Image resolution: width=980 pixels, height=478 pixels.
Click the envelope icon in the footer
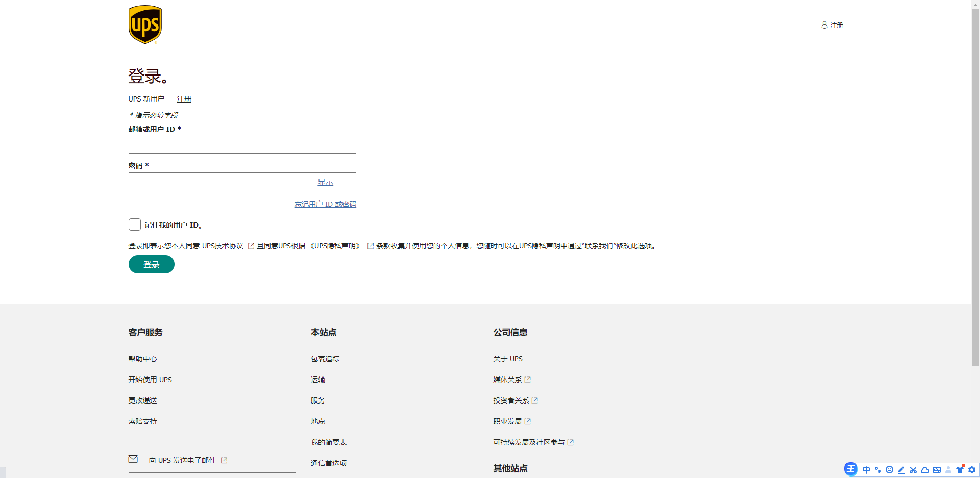(x=133, y=459)
